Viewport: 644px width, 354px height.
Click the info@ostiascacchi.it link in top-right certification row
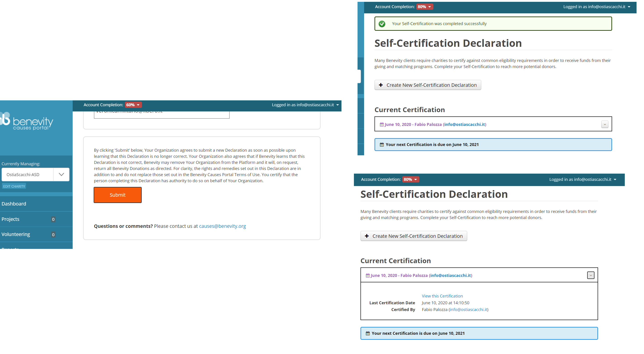pos(465,124)
